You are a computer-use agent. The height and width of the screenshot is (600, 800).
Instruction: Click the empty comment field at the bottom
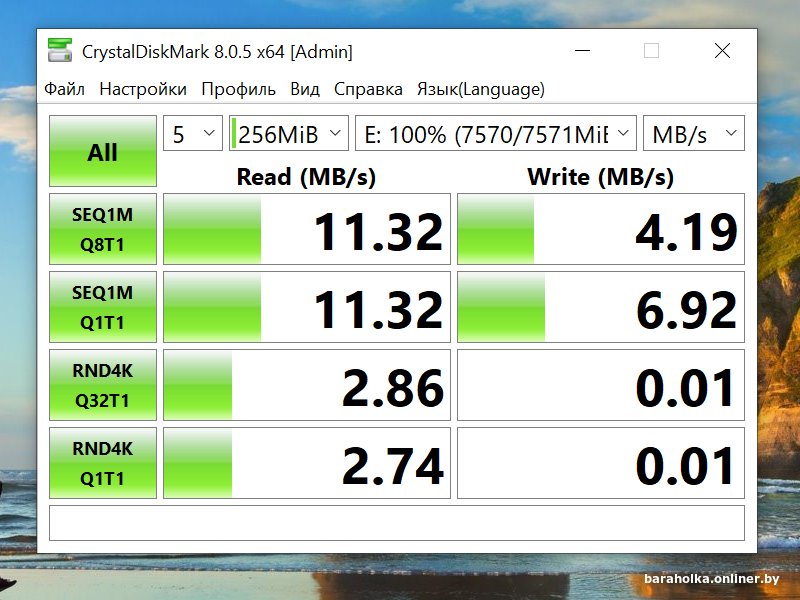coord(397,523)
